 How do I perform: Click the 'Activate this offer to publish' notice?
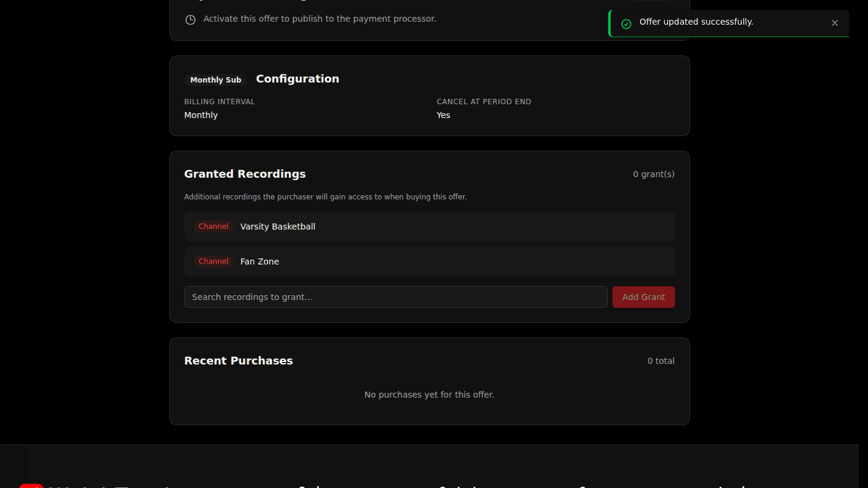coord(319,19)
